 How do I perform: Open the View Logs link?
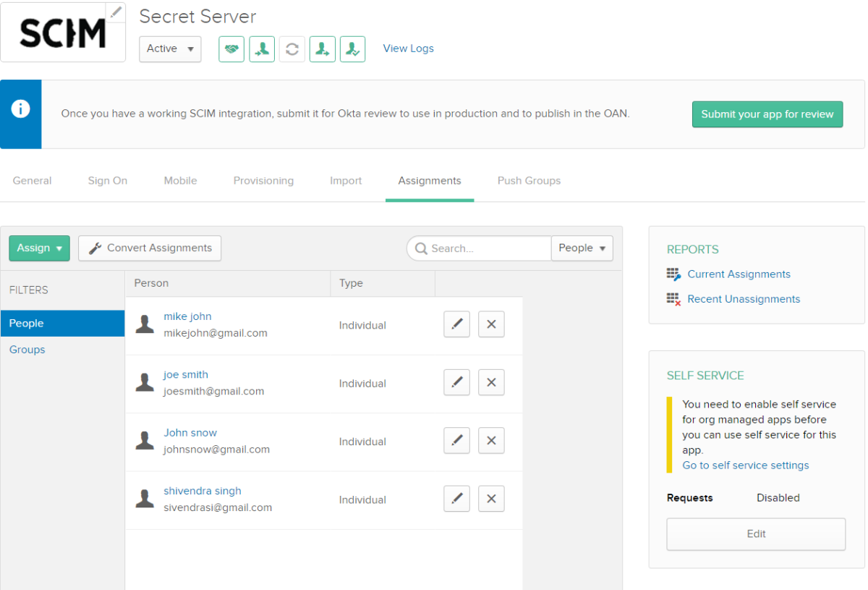(x=408, y=49)
